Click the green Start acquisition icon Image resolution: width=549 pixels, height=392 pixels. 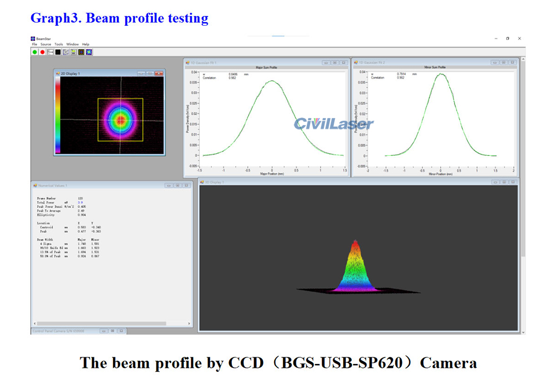point(34,52)
